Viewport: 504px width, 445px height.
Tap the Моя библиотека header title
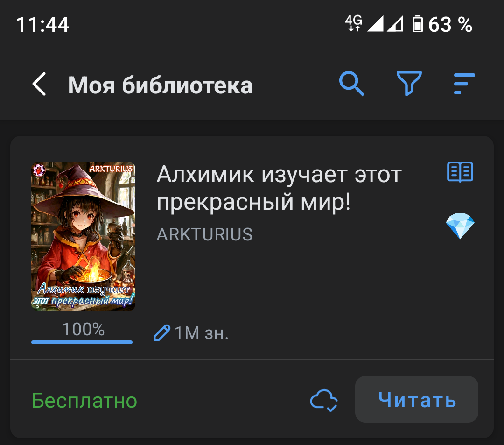pyautogui.click(x=160, y=85)
